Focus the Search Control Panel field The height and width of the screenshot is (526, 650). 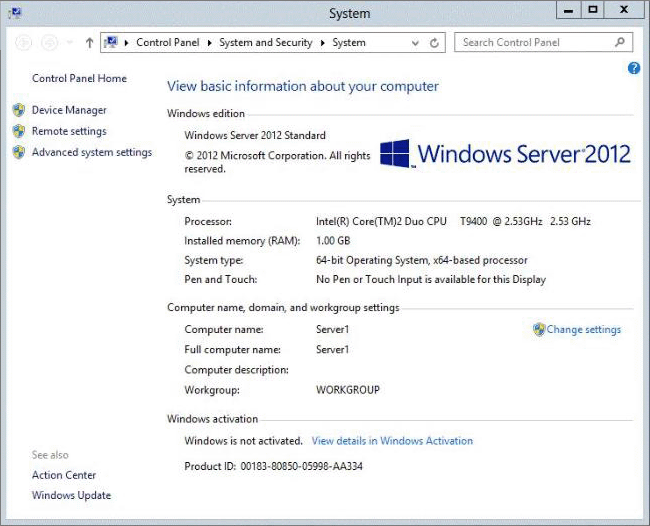(x=535, y=43)
